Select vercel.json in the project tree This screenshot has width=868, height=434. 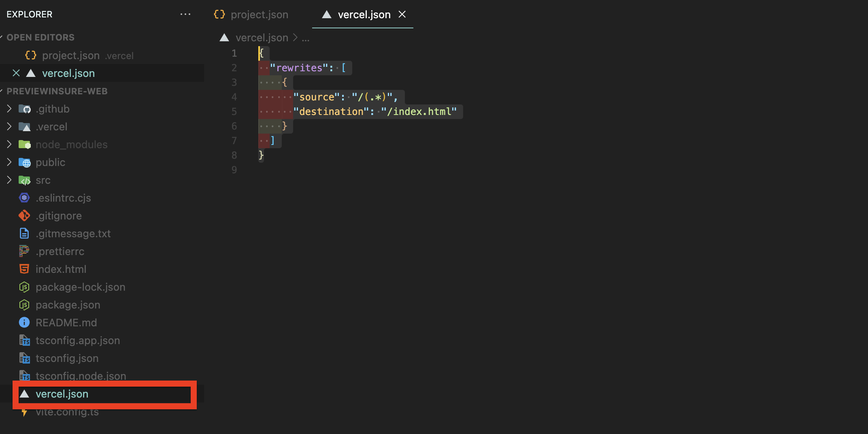(x=62, y=394)
